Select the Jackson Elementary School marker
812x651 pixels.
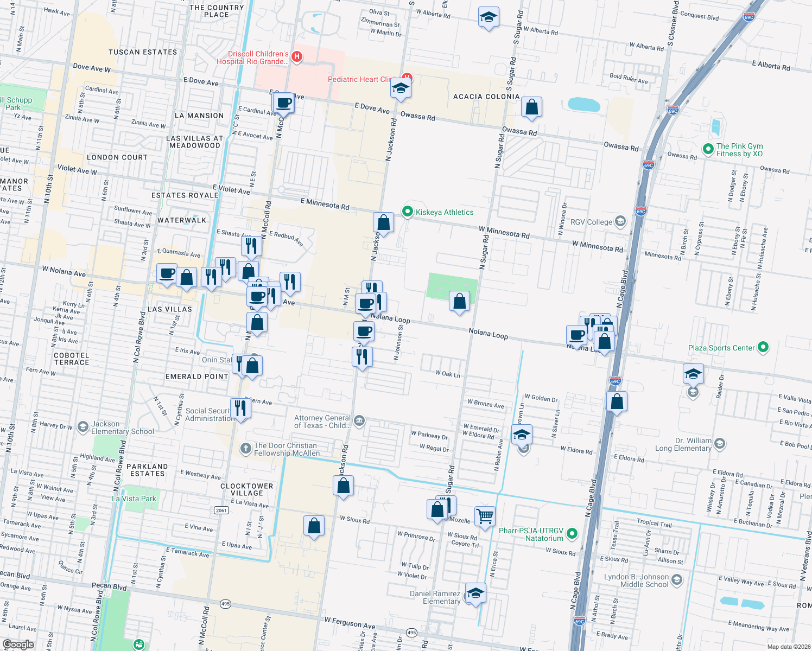click(x=83, y=427)
